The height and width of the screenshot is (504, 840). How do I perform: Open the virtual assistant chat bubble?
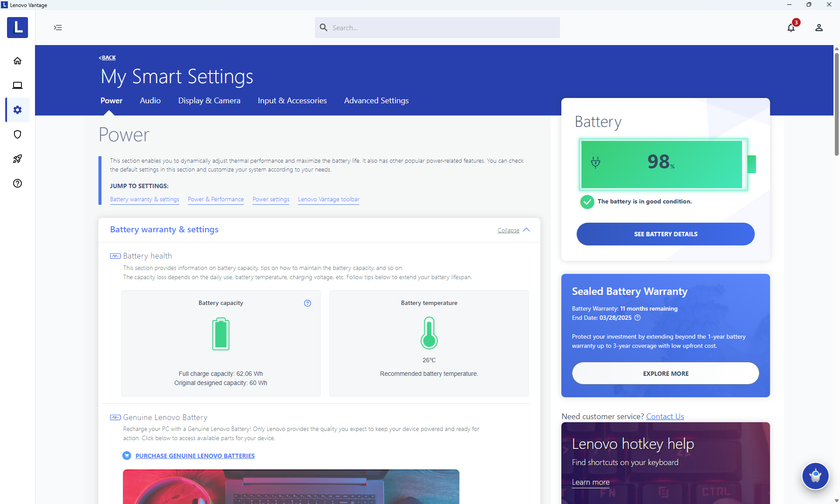[815, 476]
